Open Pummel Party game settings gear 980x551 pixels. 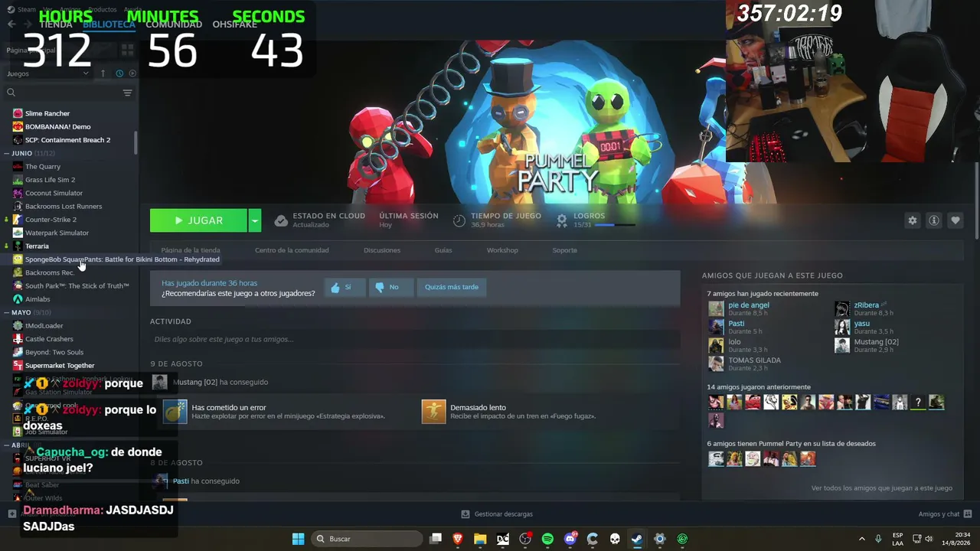912,220
